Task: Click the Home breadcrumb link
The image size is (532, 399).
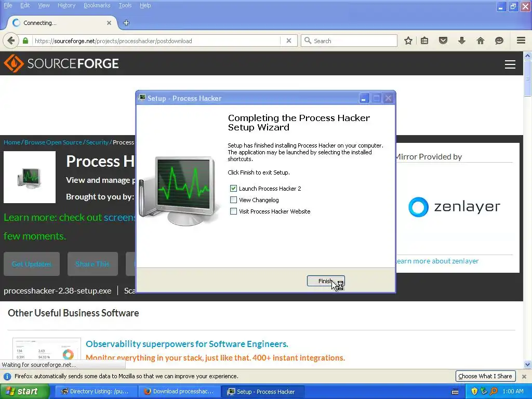Action: (12, 142)
